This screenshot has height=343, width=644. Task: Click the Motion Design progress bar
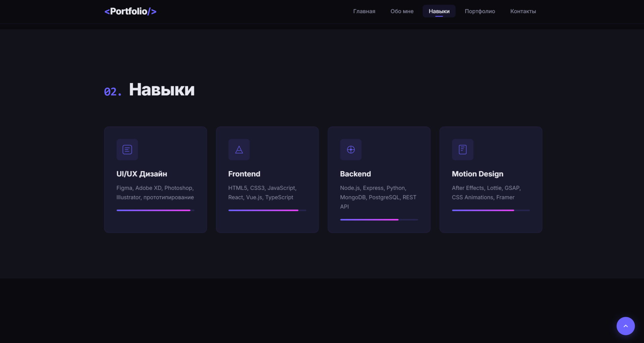[x=491, y=210]
